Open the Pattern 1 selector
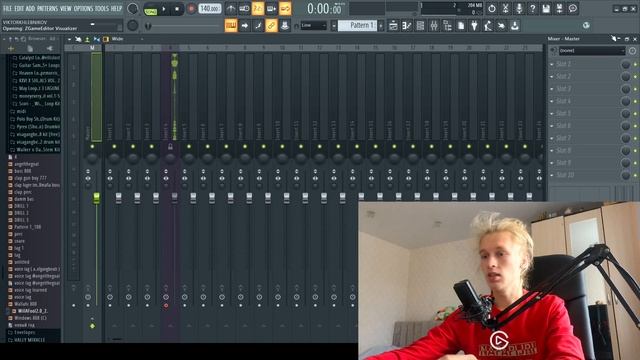The image size is (640, 360). click(358, 25)
